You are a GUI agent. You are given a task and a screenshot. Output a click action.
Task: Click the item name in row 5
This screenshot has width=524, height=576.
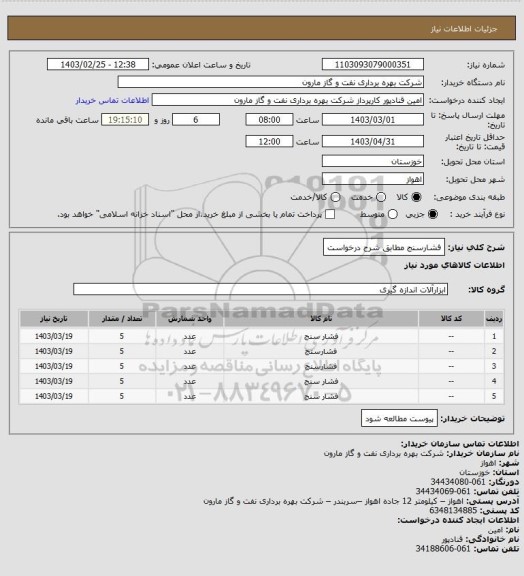point(321,397)
